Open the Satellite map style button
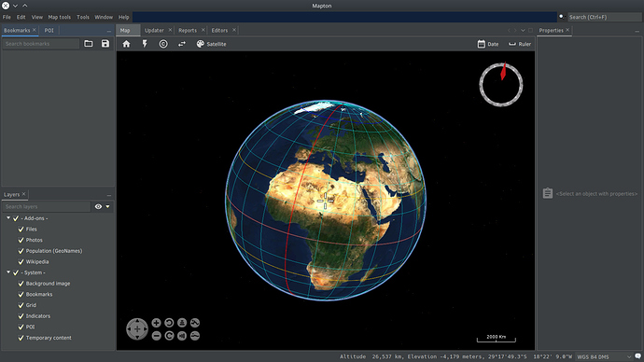644x362 pixels. tap(211, 44)
